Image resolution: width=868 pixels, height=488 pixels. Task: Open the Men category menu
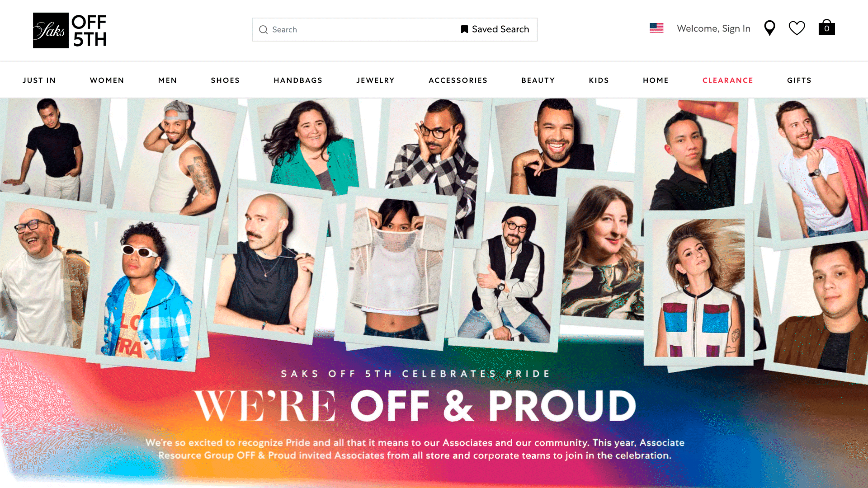tap(168, 80)
